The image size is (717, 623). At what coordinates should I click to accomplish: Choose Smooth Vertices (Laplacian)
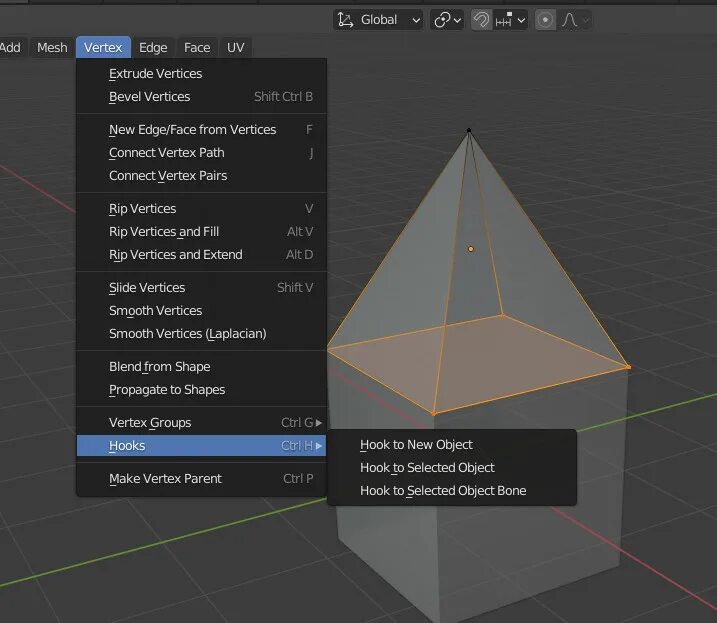[201, 333]
